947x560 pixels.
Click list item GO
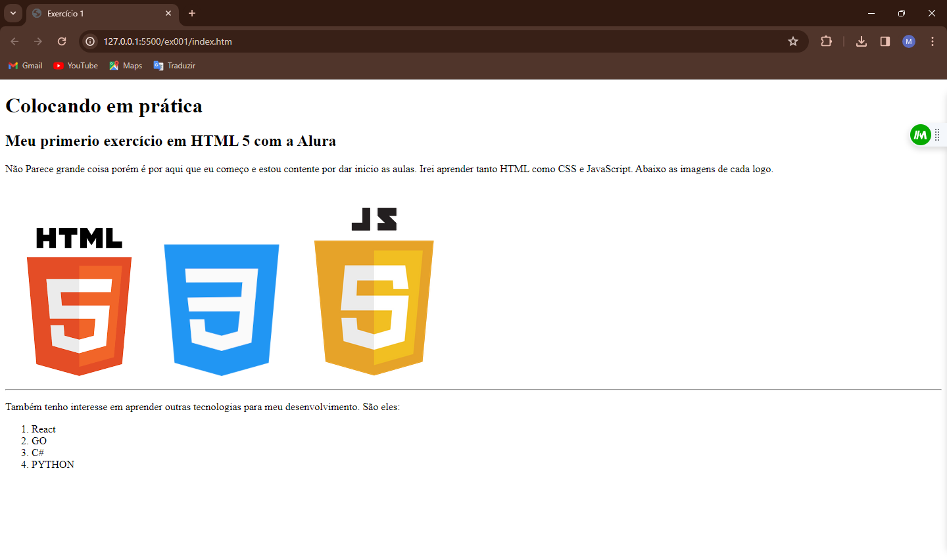(39, 441)
